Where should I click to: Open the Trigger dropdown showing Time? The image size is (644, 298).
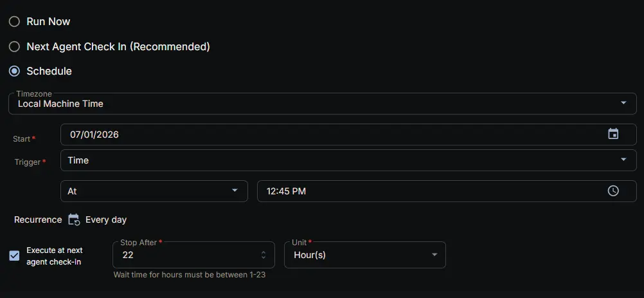tap(349, 160)
